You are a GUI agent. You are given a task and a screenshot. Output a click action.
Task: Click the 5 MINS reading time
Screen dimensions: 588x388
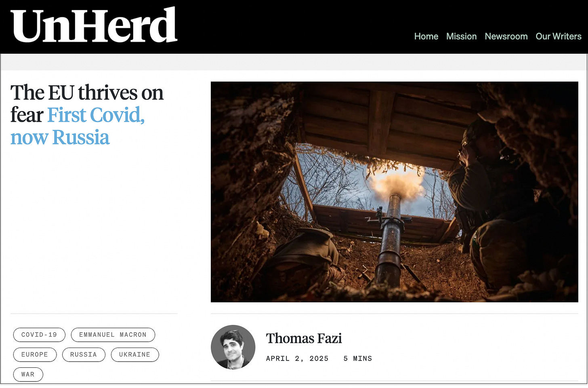point(358,358)
